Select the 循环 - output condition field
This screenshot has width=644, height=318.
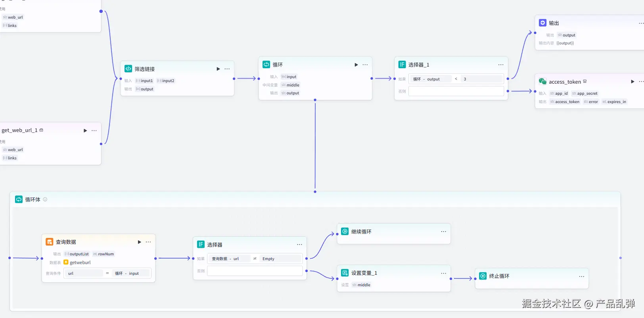(x=430, y=79)
